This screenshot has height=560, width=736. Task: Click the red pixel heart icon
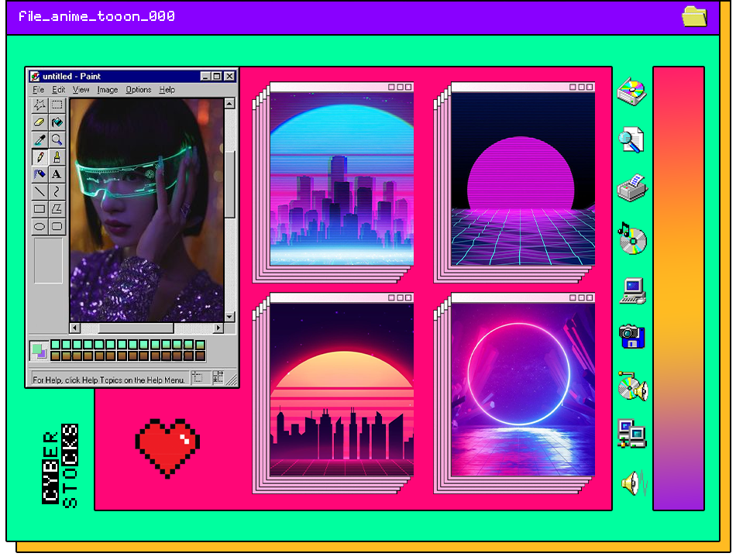pos(167,448)
